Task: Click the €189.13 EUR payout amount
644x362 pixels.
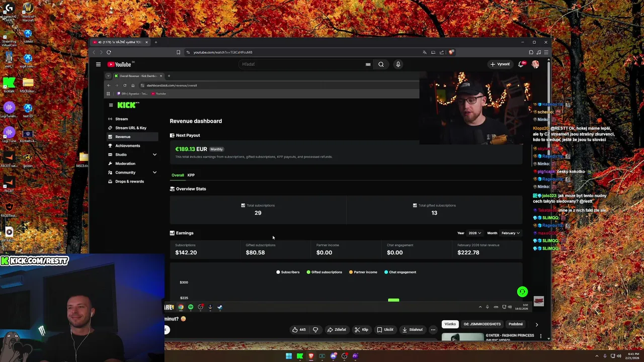Action: click(x=191, y=149)
